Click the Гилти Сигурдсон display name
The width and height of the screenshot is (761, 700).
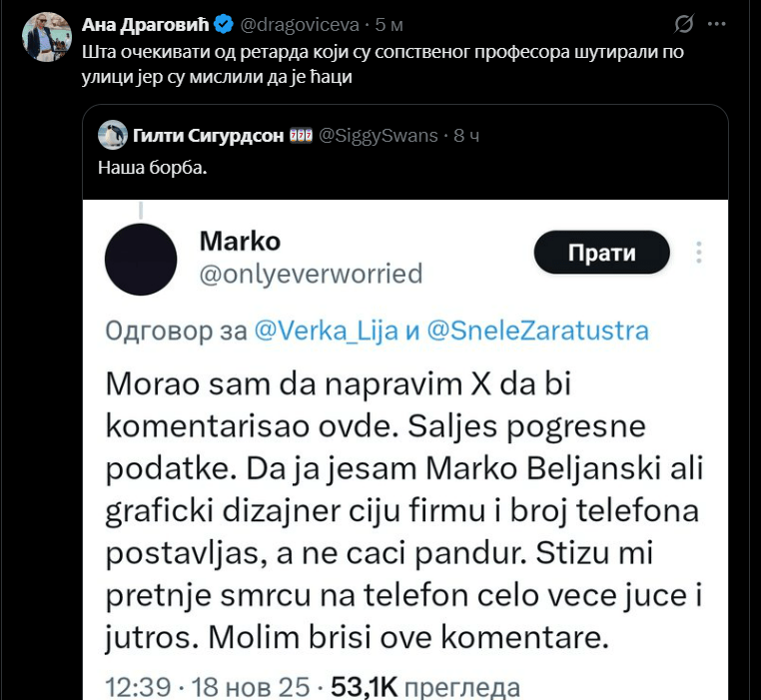click(x=208, y=136)
